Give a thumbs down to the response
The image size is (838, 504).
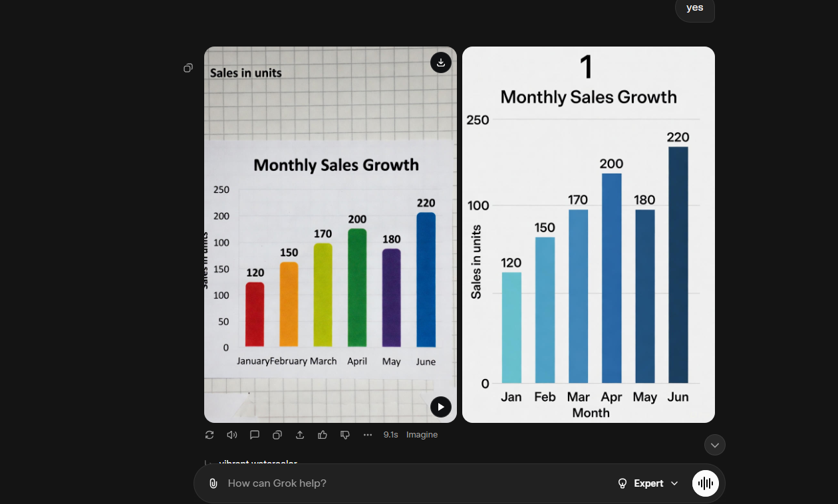(x=345, y=434)
